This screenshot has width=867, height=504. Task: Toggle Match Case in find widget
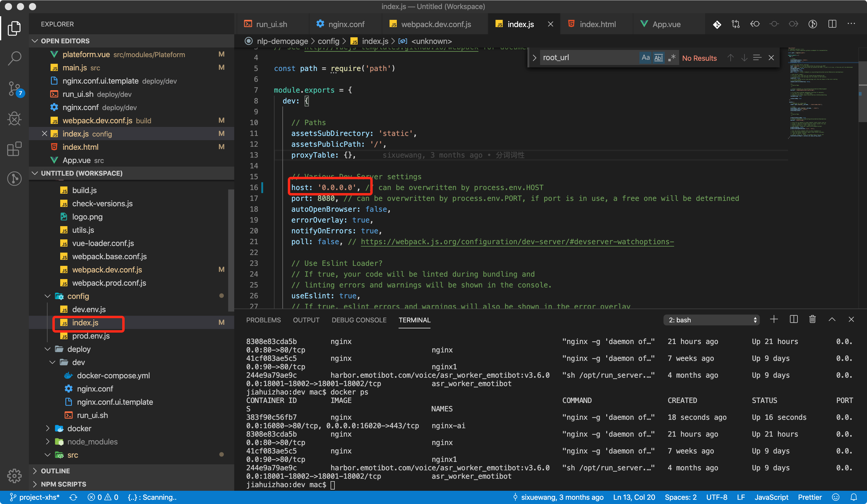tap(645, 58)
